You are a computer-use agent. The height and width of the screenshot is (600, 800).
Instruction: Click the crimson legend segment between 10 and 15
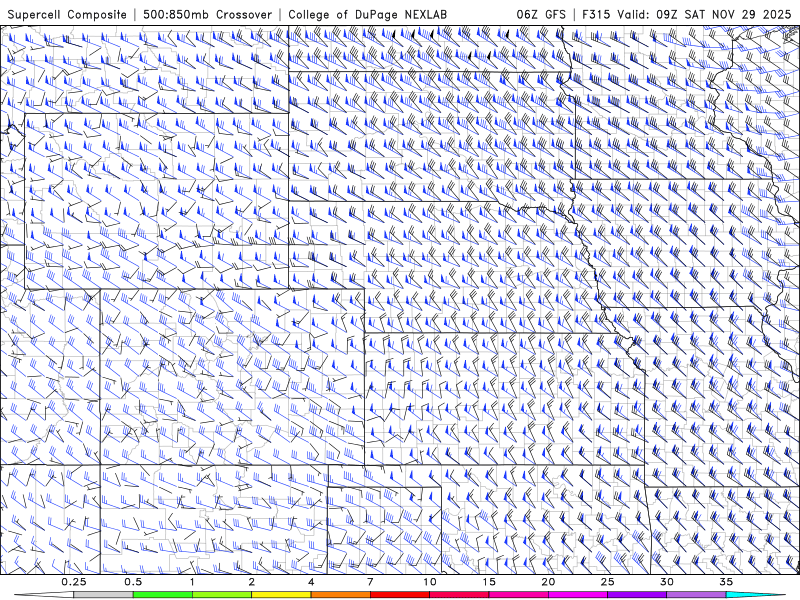coord(459,595)
